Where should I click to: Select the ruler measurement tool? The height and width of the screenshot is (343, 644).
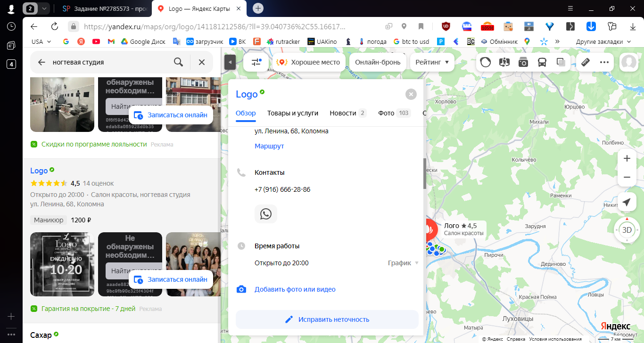(586, 62)
